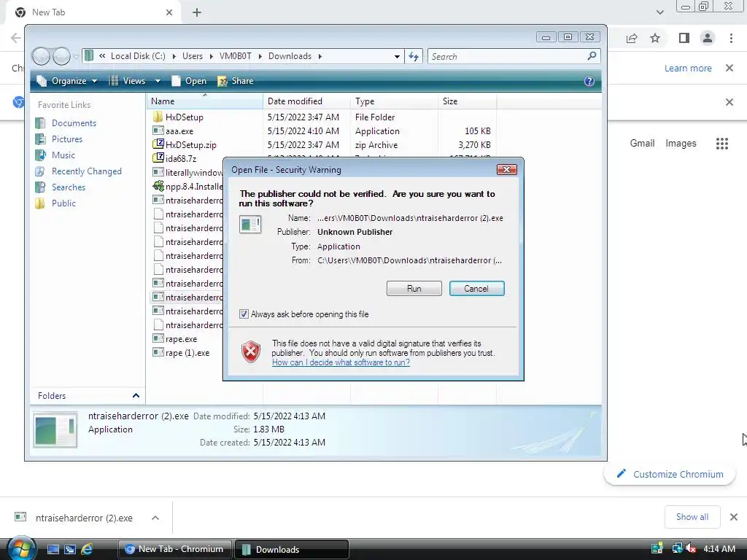Open Explorer help icon

click(589, 81)
